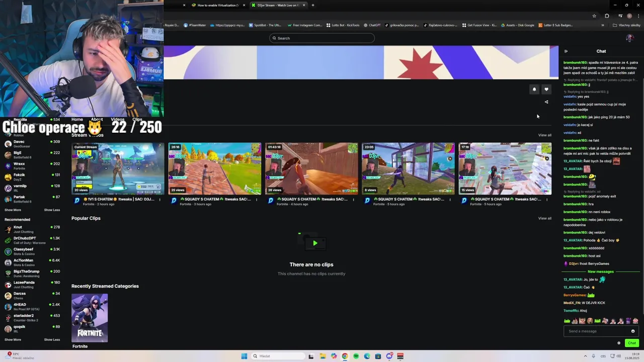
Task: Open Discord from the taskbar
Action: click(389, 356)
